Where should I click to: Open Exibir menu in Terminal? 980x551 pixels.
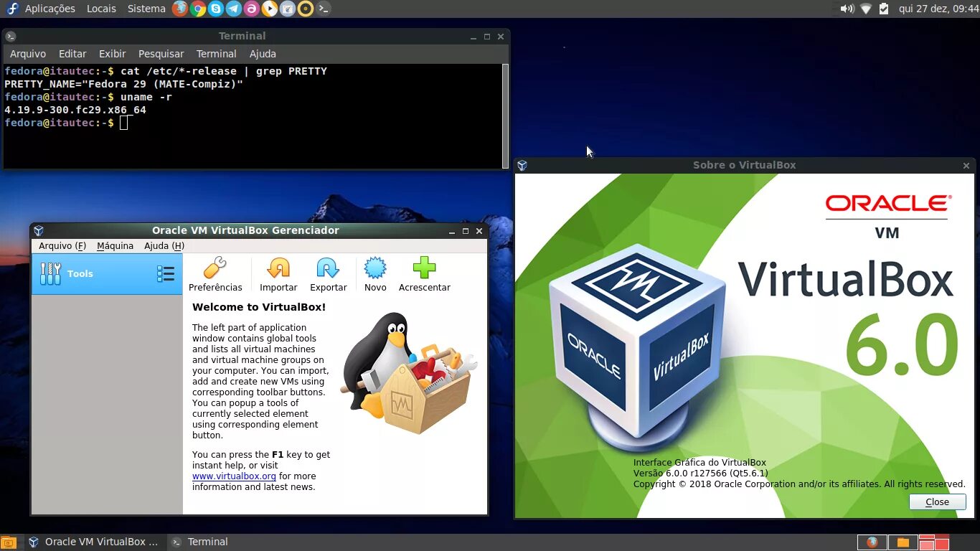click(x=113, y=54)
